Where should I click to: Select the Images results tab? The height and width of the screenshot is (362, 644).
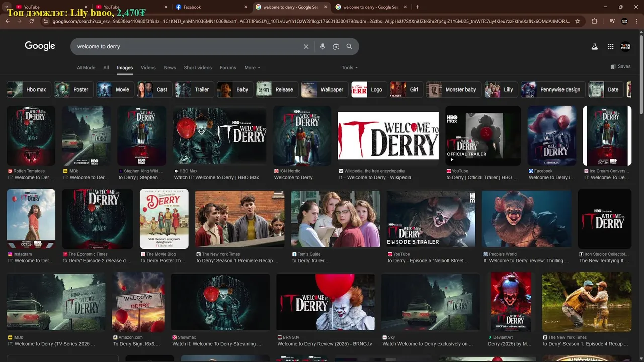tap(125, 68)
